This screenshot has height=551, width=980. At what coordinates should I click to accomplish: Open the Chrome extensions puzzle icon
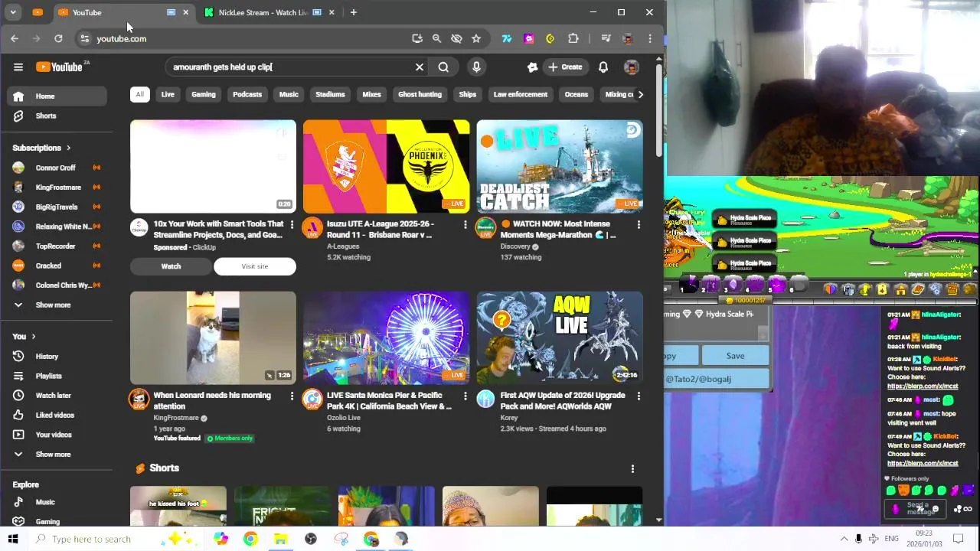coord(573,38)
